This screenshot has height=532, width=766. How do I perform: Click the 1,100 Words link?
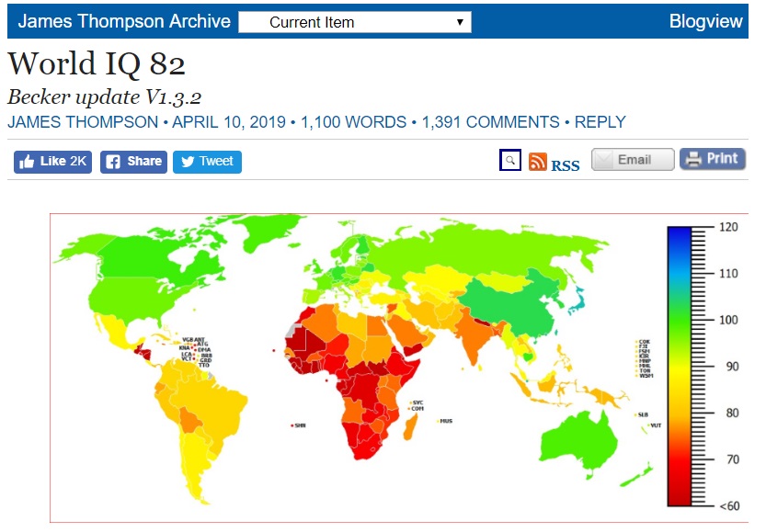[353, 122]
